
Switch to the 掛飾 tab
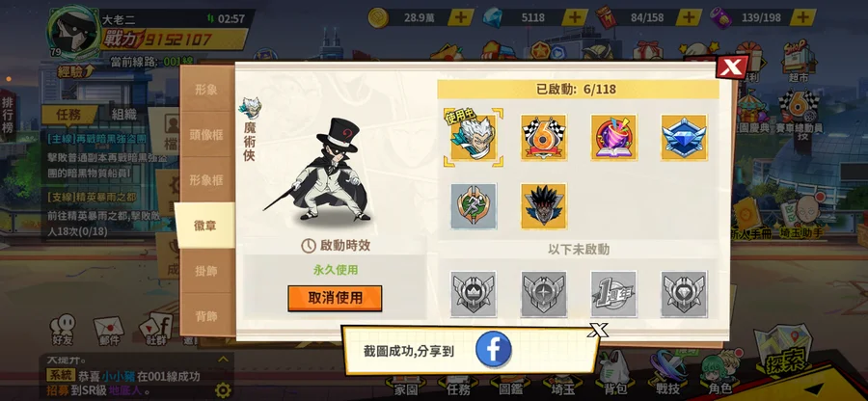click(x=206, y=271)
